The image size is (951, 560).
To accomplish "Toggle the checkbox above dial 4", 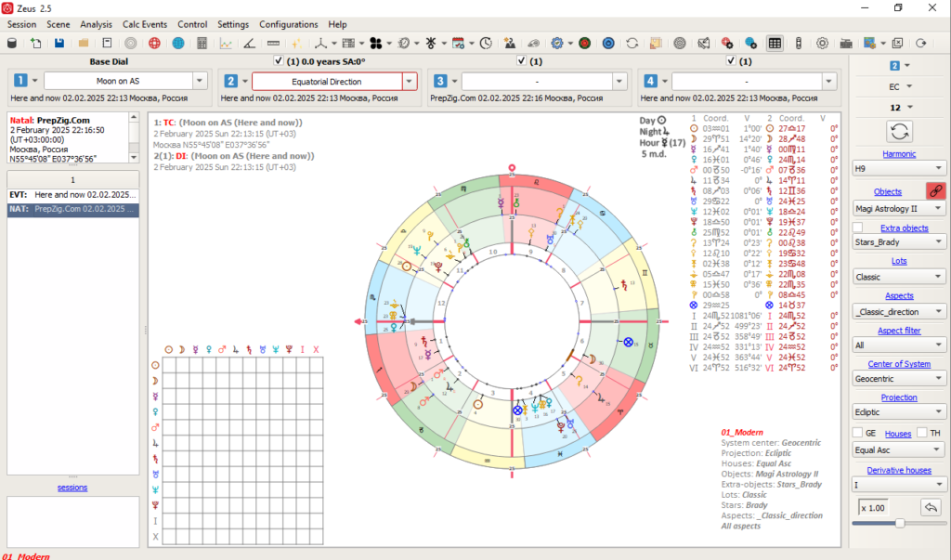I will click(731, 60).
